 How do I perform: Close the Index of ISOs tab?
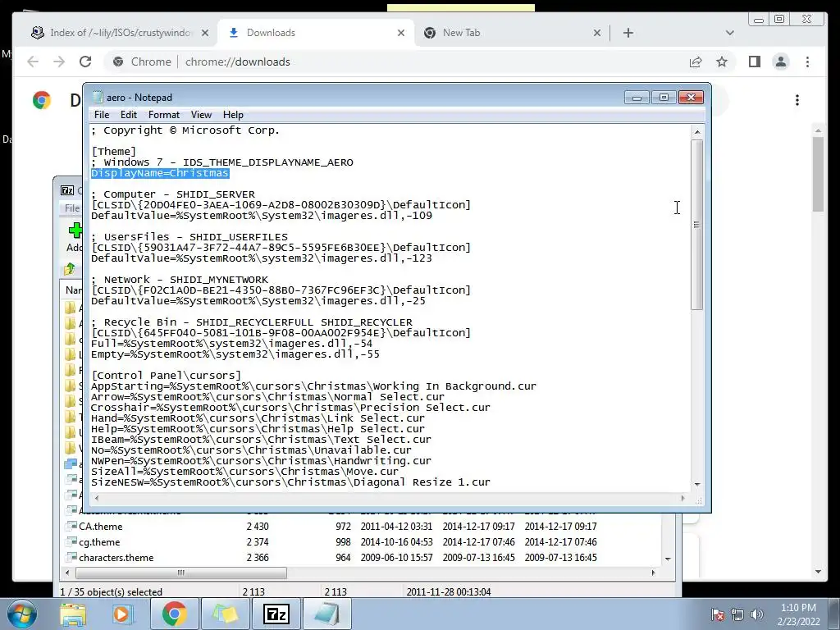(204, 33)
